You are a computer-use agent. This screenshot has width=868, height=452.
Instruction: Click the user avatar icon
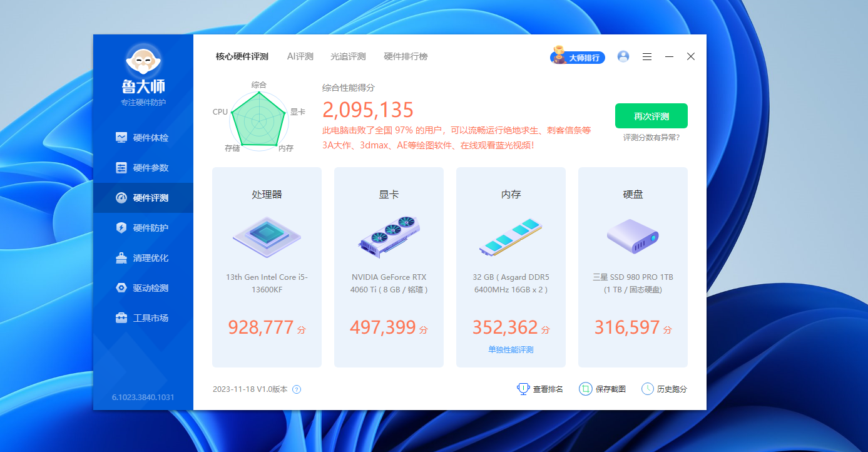click(x=623, y=56)
